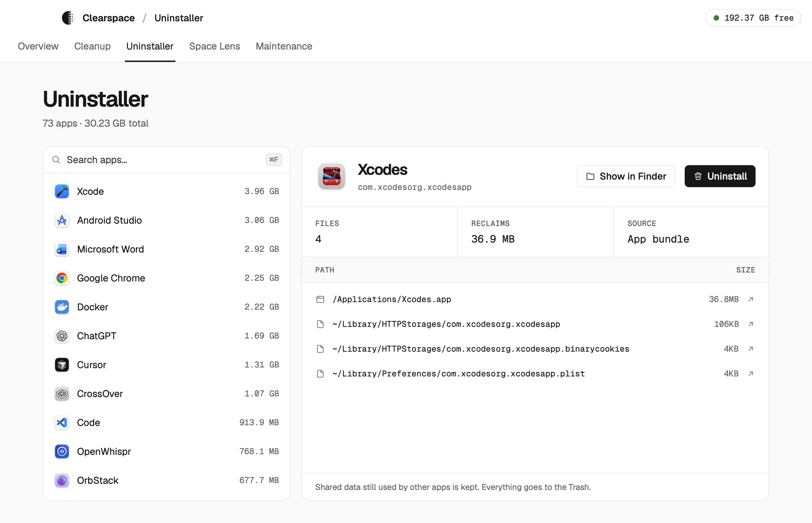
Task: Click the App bundle source value
Action: pos(658,239)
